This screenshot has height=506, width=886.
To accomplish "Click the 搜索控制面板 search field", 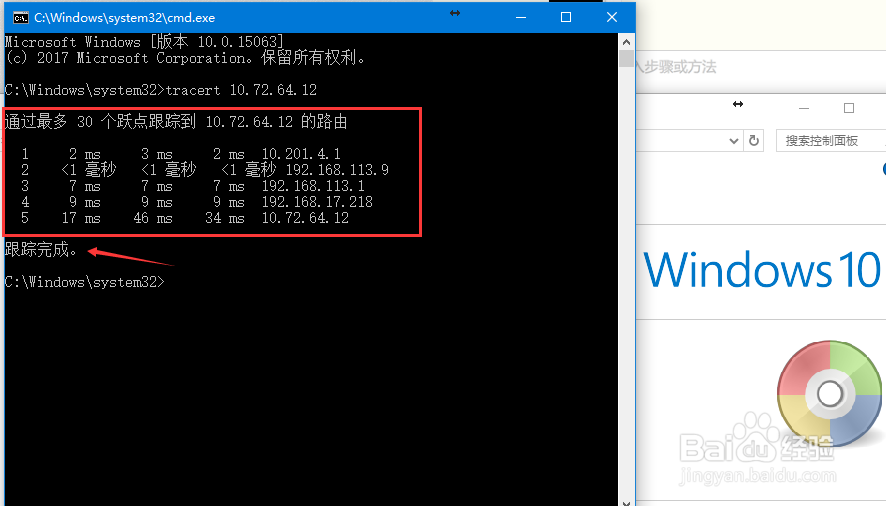I will pos(831,141).
